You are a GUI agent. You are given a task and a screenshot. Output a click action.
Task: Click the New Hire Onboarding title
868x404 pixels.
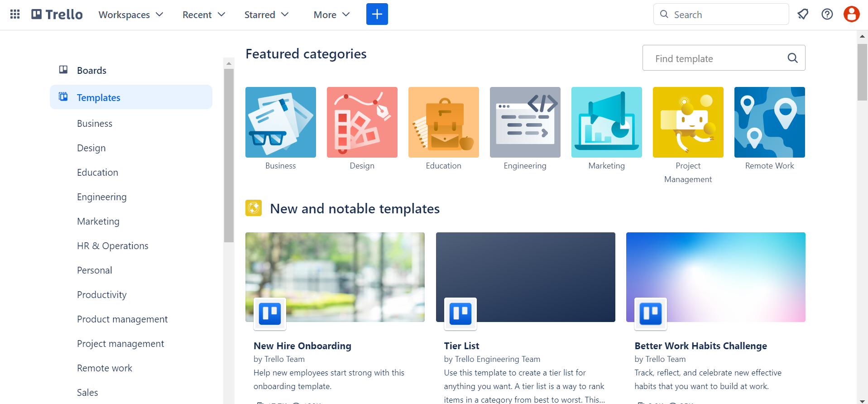pos(302,346)
